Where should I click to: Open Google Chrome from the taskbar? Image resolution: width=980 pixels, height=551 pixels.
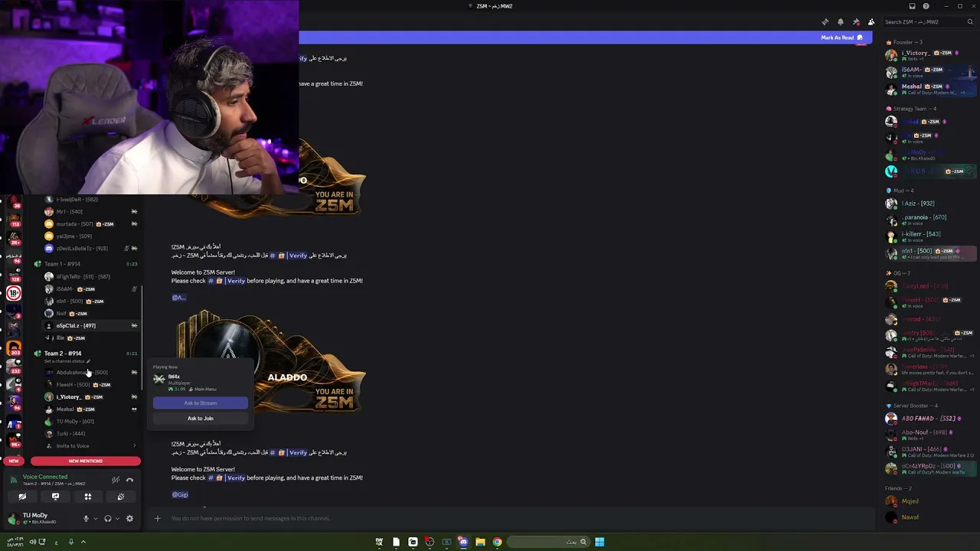click(497, 542)
